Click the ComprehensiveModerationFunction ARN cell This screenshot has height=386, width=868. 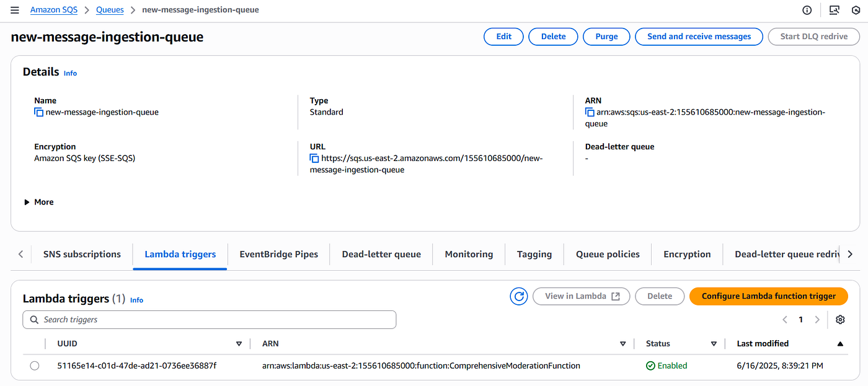click(x=421, y=366)
